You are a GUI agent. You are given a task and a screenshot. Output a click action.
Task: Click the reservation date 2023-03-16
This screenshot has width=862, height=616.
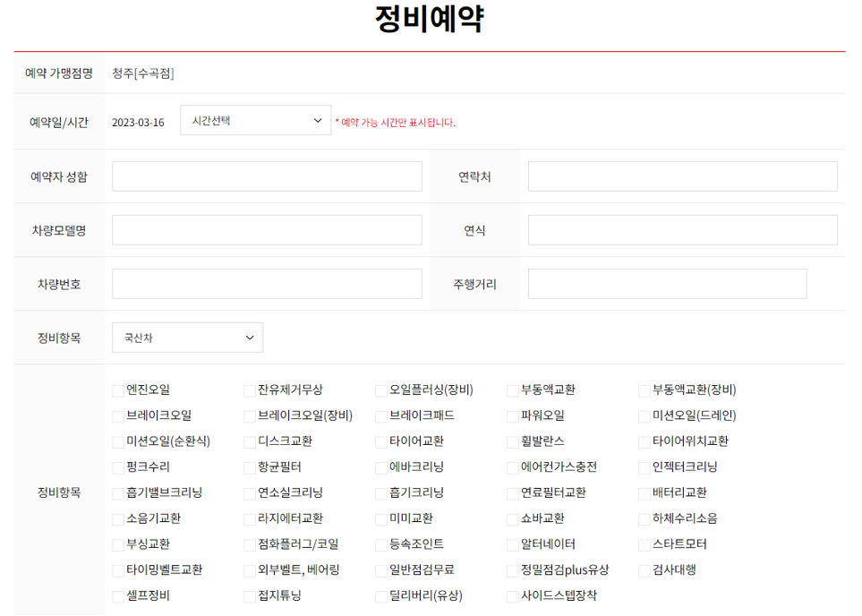click(x=138, y=122)
